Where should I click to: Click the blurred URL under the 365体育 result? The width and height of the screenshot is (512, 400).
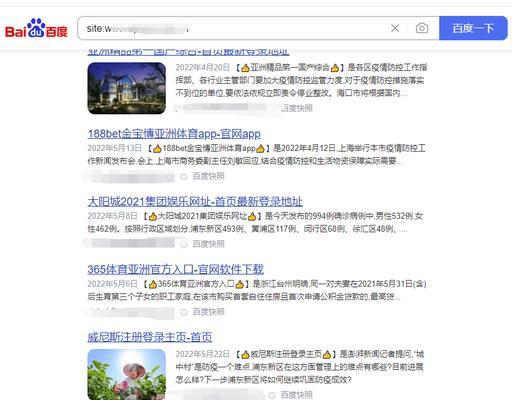pos(130,312)
